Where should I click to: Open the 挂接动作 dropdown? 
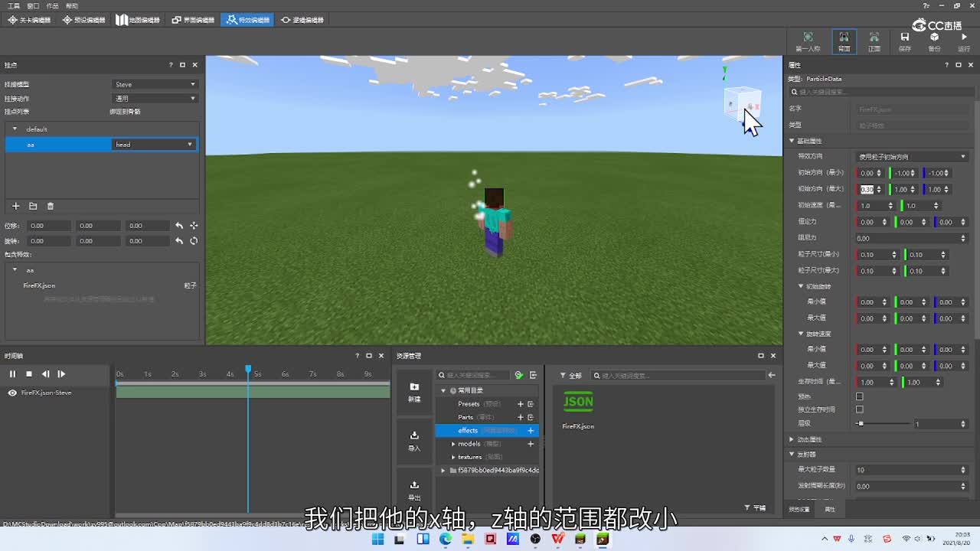point(155,99)
